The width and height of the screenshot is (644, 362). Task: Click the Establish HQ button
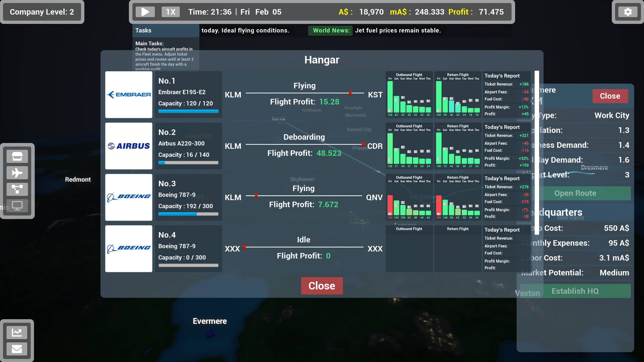575,291
